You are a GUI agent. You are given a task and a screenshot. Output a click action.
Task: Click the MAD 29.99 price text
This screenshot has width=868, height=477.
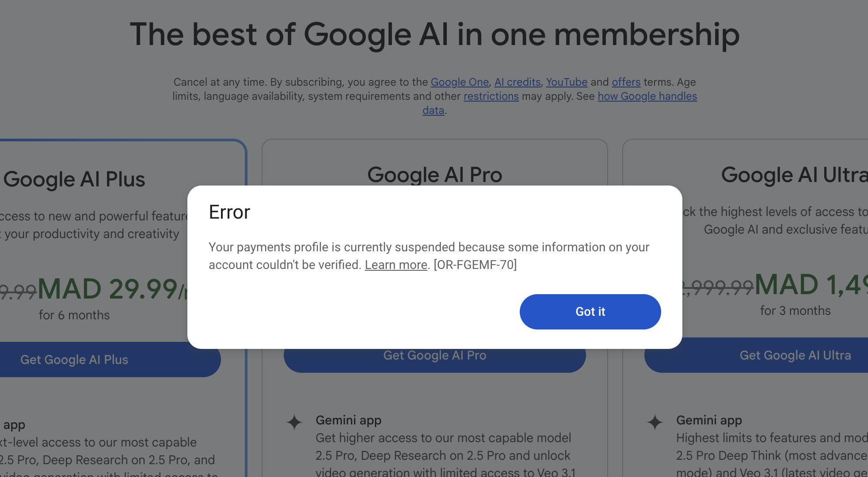coord(108,289)
